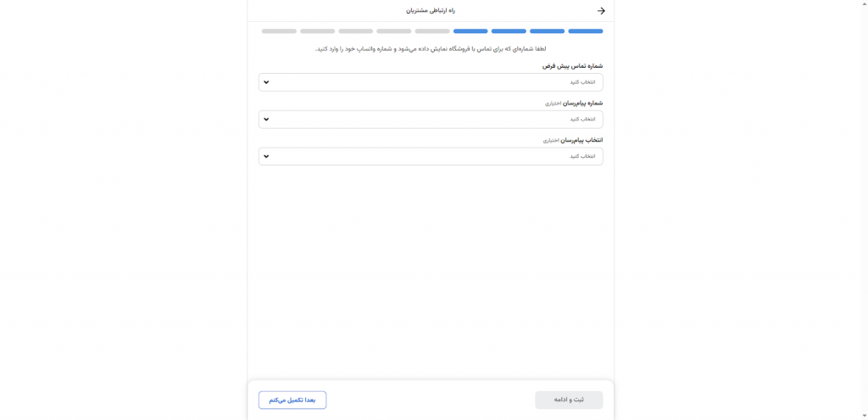Click the شماره پیام‌رسان label
868x420 pixels.
[583, 103]
